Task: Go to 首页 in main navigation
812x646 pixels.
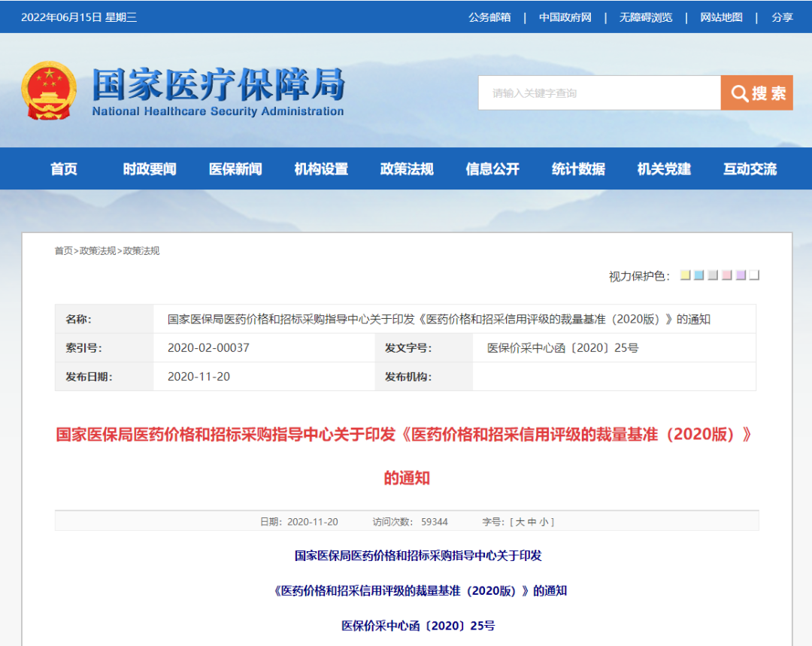Action: coord(64,169)
